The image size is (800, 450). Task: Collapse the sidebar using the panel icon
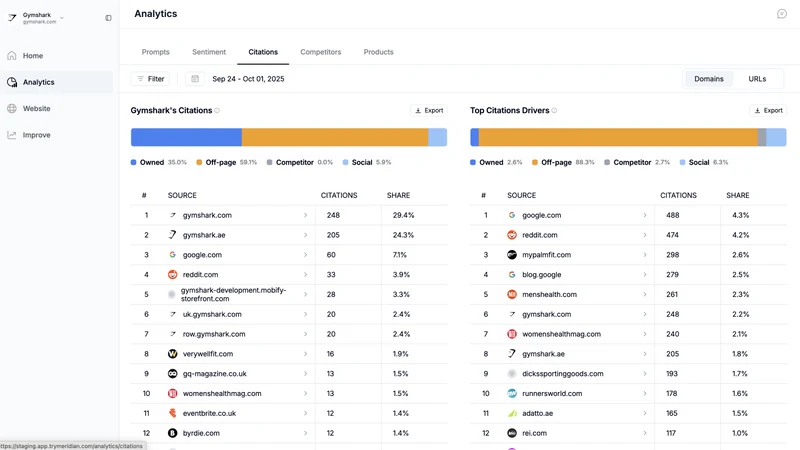click(x=108, y=18)
